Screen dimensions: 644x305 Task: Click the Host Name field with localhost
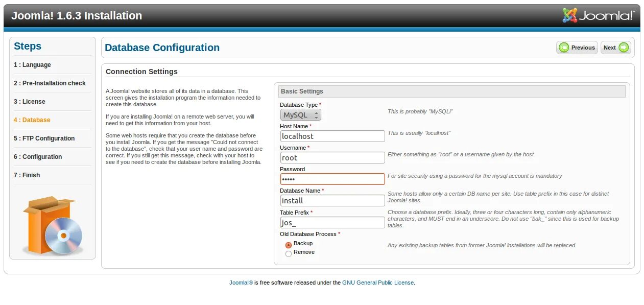[332, 136]
